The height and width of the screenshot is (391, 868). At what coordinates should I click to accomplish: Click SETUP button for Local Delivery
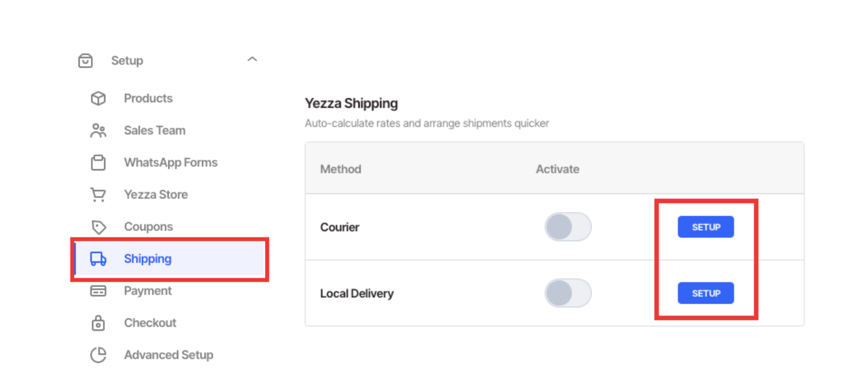tap(706, 293)
